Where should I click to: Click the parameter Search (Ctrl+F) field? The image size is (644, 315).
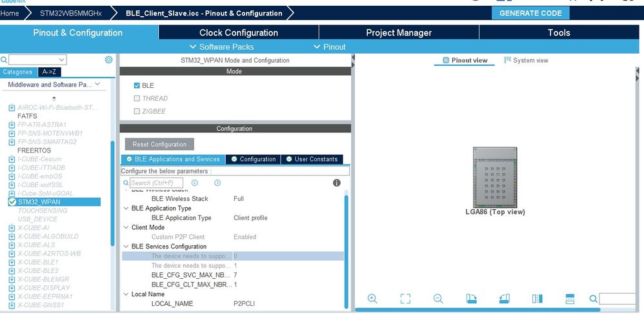coord(156,183)
